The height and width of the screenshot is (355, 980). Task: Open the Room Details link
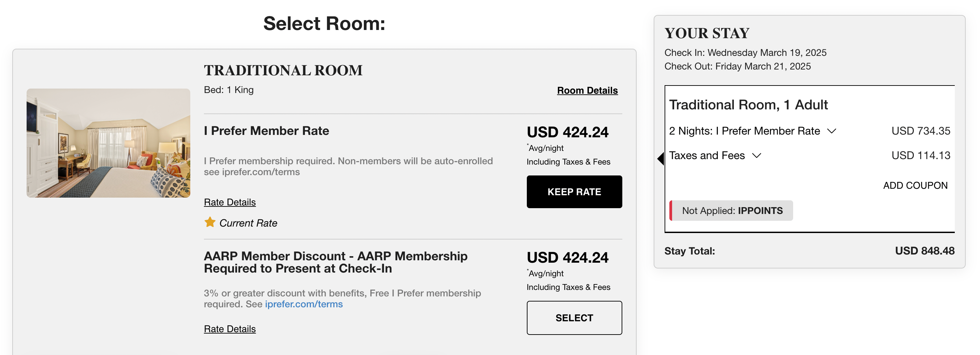pyautogui.click(x=587, y=91)
